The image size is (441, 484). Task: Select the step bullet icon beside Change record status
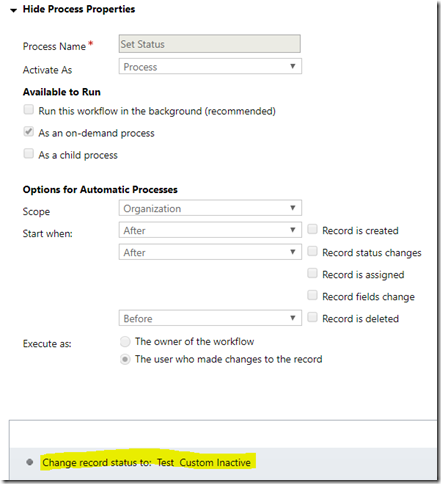tap(30, 462)
